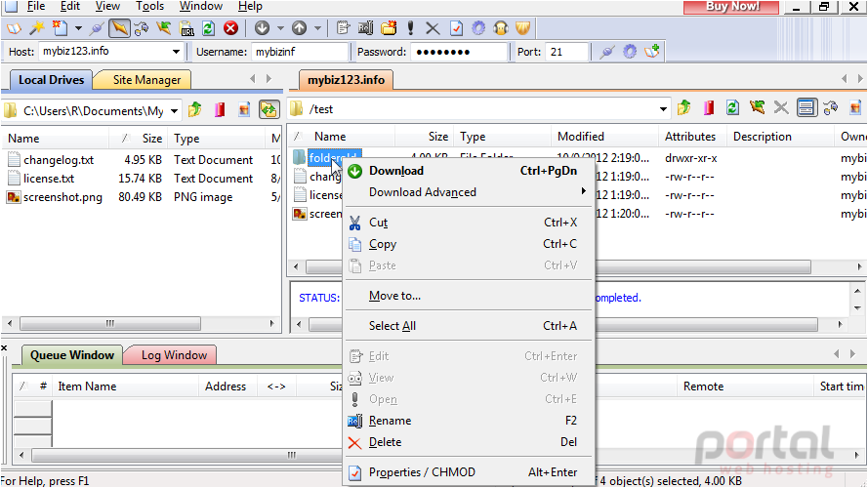Click the Username input field
This screenshot has width=868, height=488.
pyautogui.click(x=301, y=52)
